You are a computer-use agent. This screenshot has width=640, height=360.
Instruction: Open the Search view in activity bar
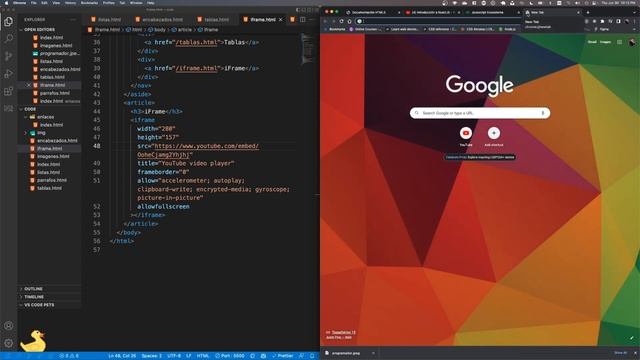[8, 39]
